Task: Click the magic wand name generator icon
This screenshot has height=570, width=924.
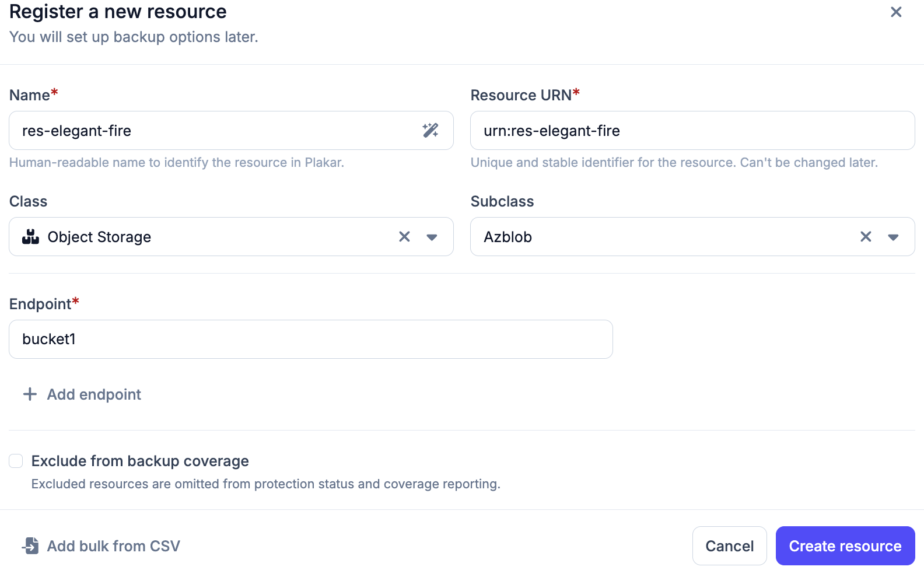Action: coord(430,130)
